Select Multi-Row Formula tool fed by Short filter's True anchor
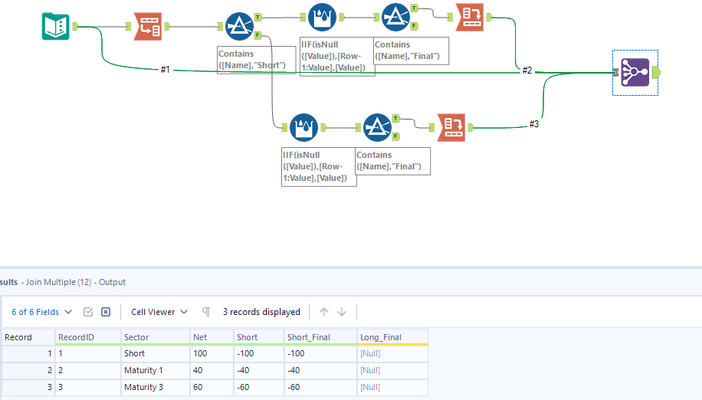 coord(322,17)
